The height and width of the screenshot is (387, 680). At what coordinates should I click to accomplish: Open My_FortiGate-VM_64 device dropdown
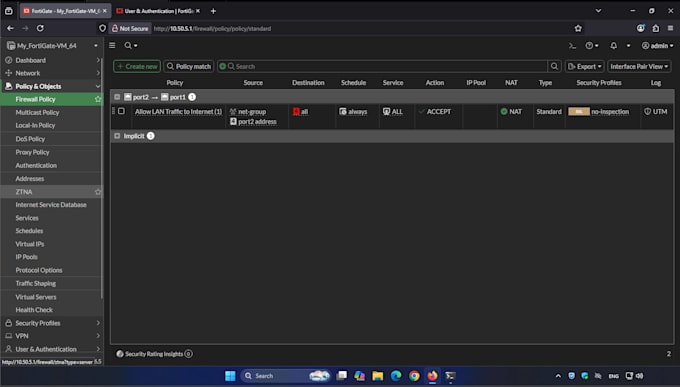52,46
